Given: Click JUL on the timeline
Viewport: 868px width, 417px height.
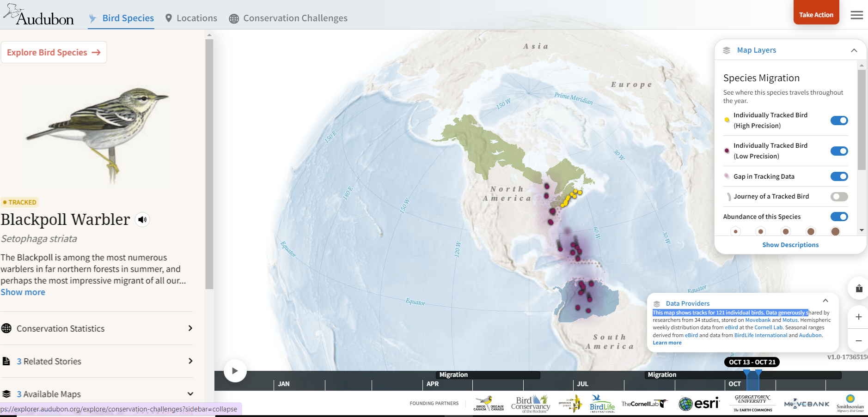Looking at the screenshot, I should (x=582, y=384).
